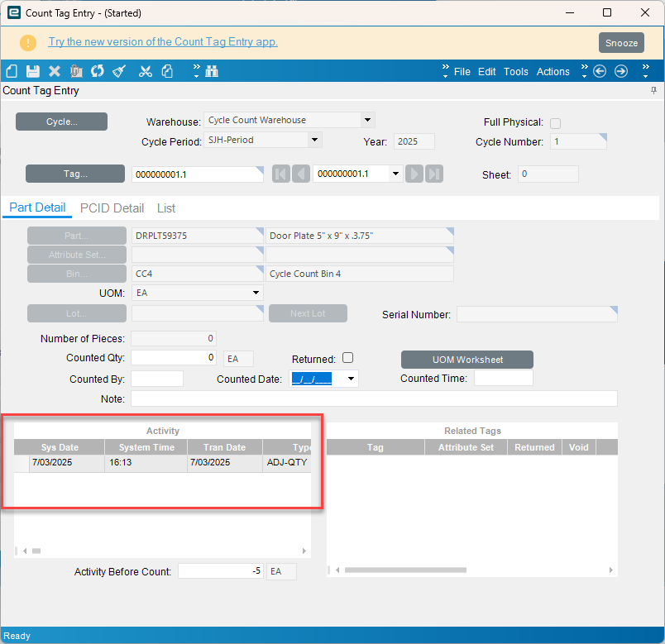This screenshot has width=665, height=644.
Task: Click the 16:13 system time cell
Action: tap(146, 463)
